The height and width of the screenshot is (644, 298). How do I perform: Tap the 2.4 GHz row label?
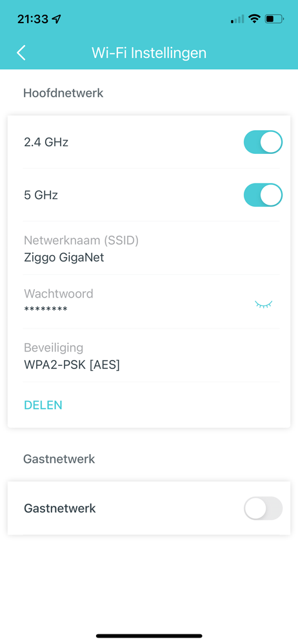coord(46,142)
